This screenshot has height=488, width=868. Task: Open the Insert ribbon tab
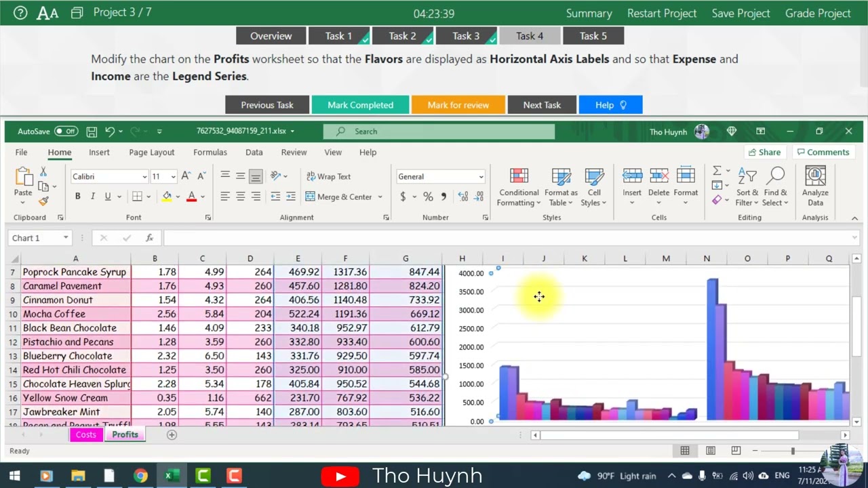tap(99, 152)
